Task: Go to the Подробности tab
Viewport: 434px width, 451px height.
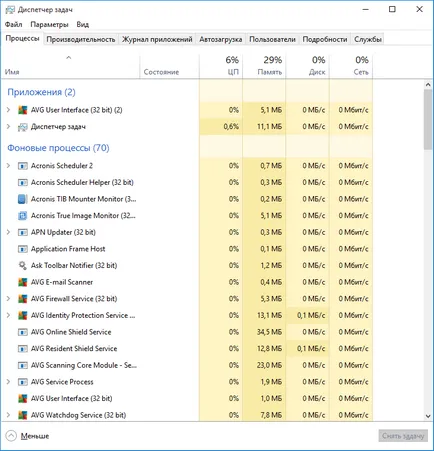Action: pos(325,39)
